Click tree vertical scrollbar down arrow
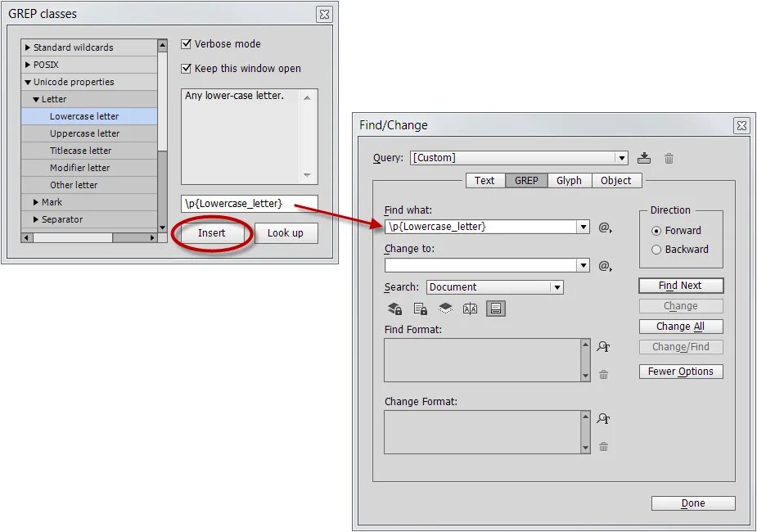 pyautogui.click(x=162, y=228)
